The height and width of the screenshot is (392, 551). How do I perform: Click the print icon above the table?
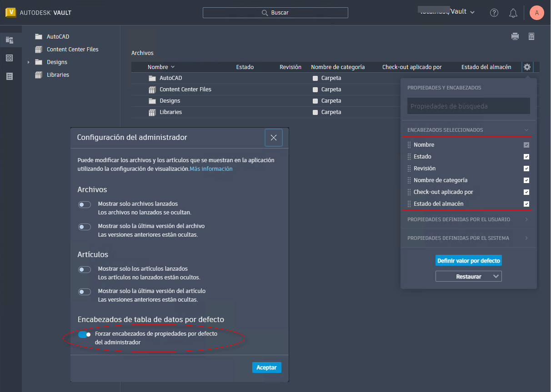tap(515, 37)
